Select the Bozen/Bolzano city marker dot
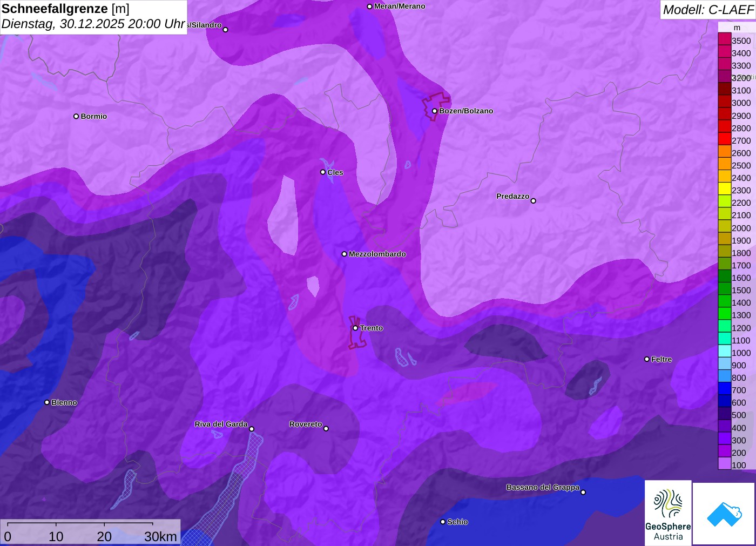Viewport: 756px width, 546px height. (x=435, y=111)
